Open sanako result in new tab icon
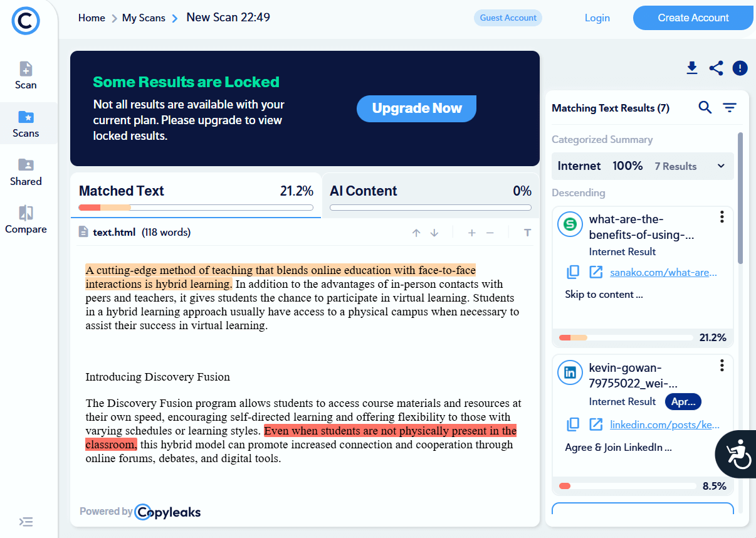The width and height of the screenshot is (756, 538). tap(596, 272)
